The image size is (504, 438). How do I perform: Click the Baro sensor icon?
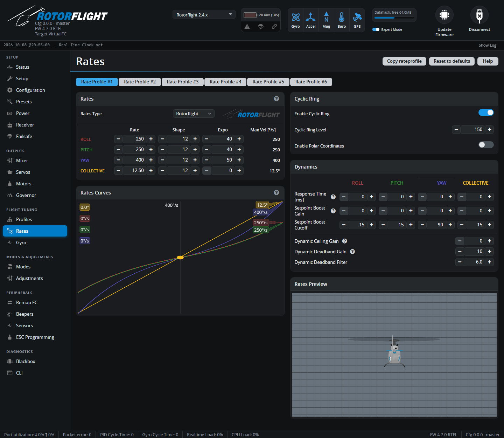[342, 20]
